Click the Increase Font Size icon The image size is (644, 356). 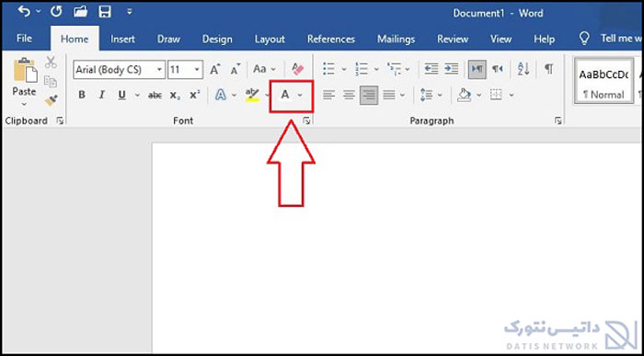pyautogui.click(x=214, y=69)
